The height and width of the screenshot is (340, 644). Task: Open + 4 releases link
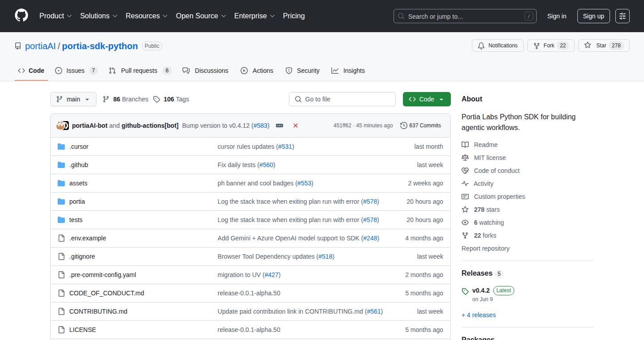coord(479,315)
